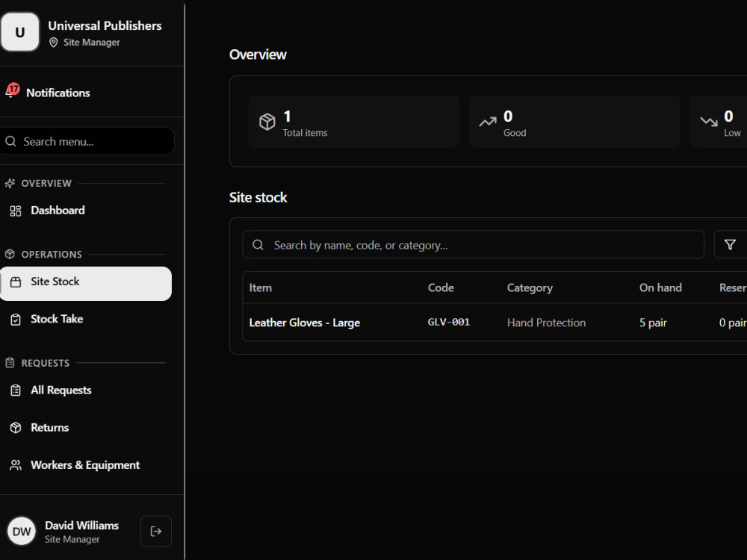Click the Overview section sparkle icon
This screenshot has height=560, width=747.
click(x=10, y=184)
